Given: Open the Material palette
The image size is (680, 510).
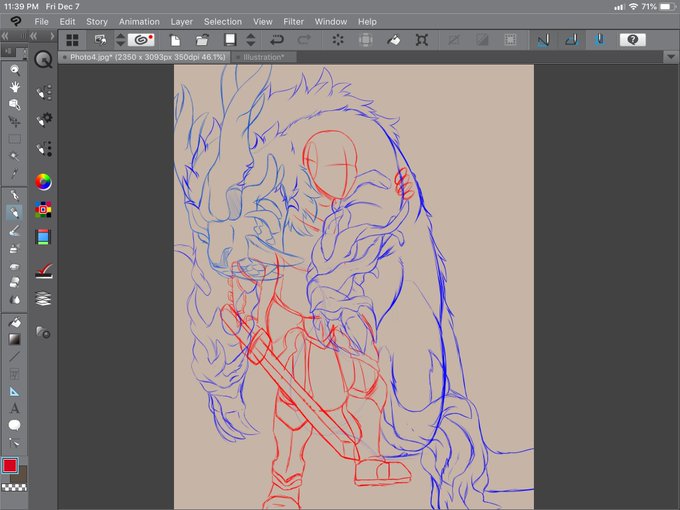Looking at the screenshot, I should pos(43,332).
